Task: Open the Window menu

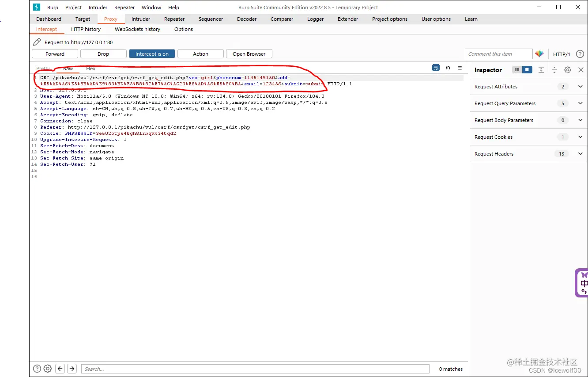Action: (151, 8)
